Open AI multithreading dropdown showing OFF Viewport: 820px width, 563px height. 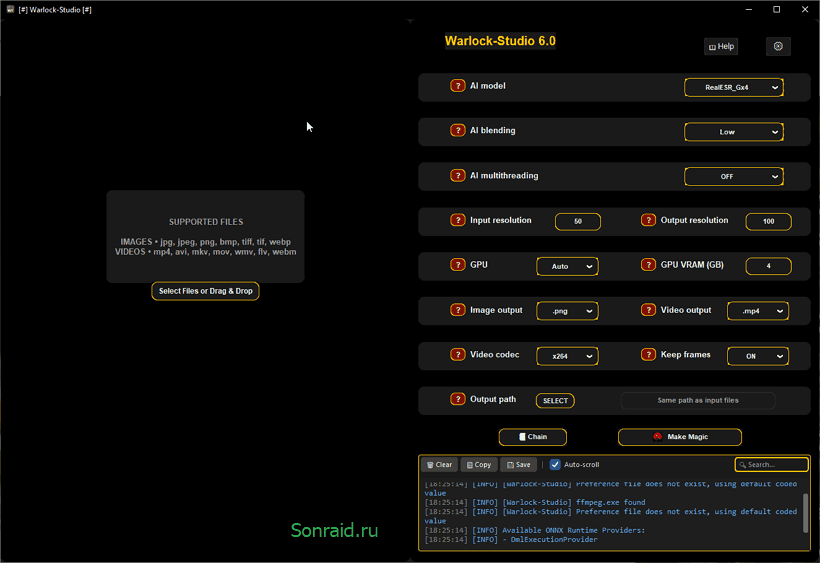[734, 177]
